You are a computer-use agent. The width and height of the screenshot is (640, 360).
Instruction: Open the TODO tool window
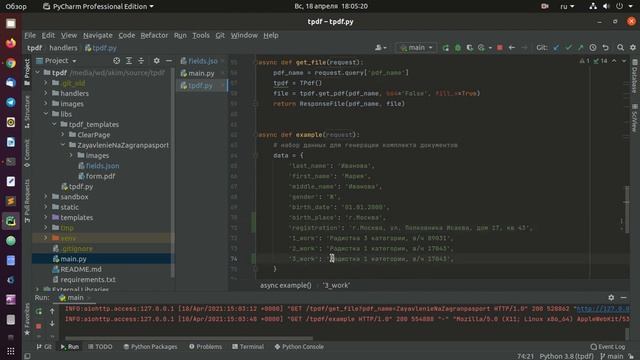pos(100,347)
